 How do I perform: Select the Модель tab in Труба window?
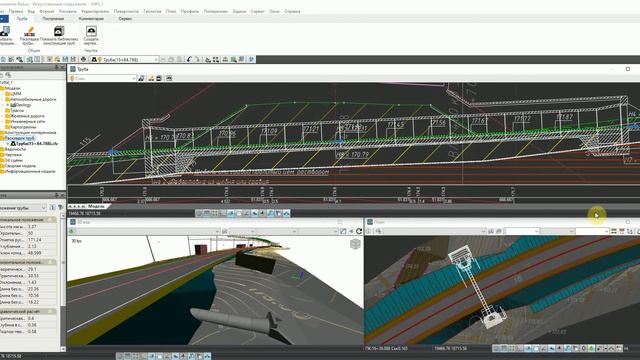96,207
